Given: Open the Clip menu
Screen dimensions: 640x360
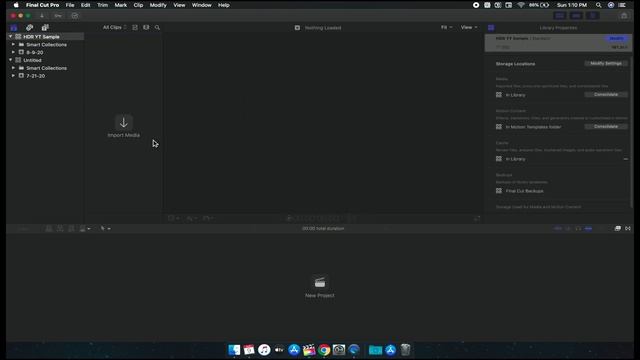Looking at the screenshot, I should pos(138,5).
